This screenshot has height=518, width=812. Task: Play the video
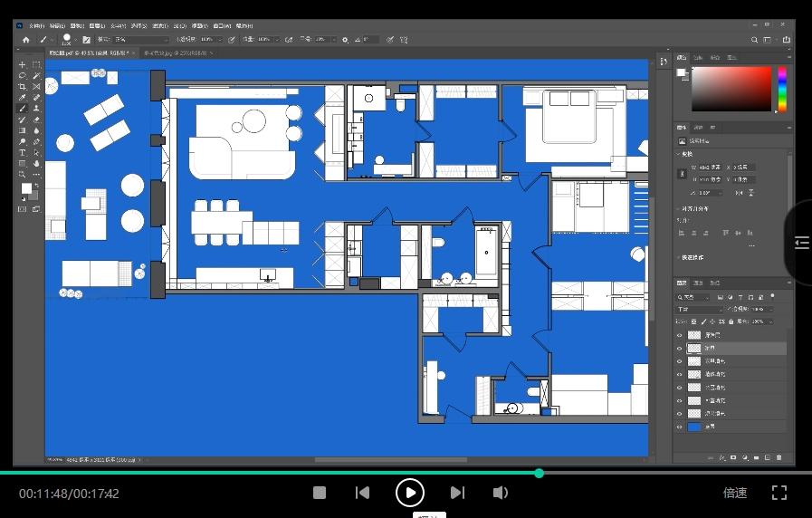coord(410,493)
